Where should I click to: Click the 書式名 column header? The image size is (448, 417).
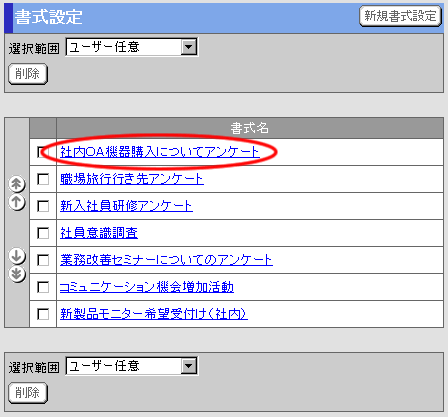click(250, 128)
